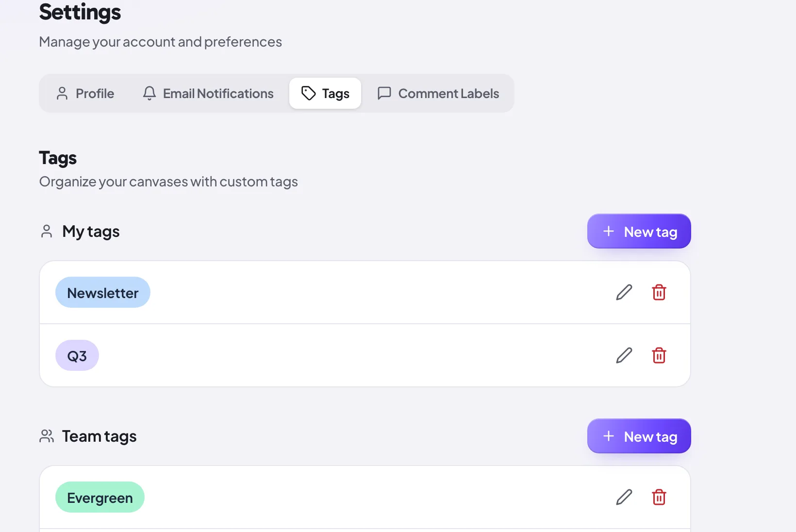796x532 pixels.
Task: Click the My tags section heading
Action: 91,232
